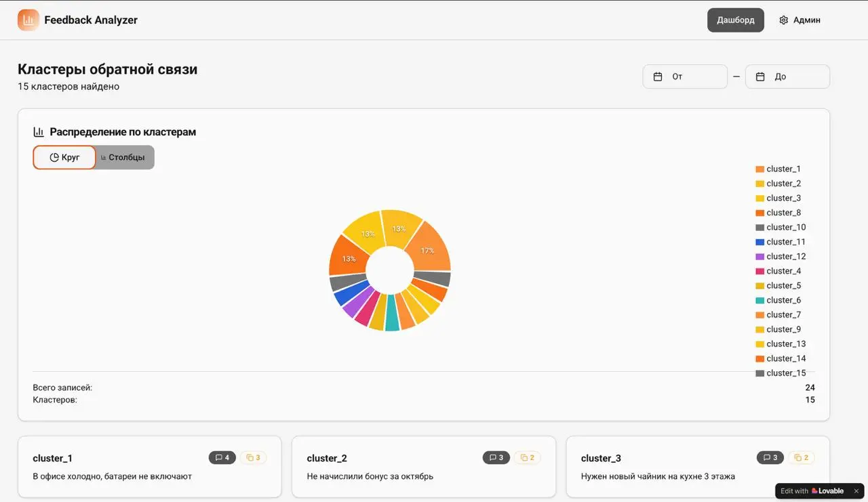Go to the Админ section

800,20
